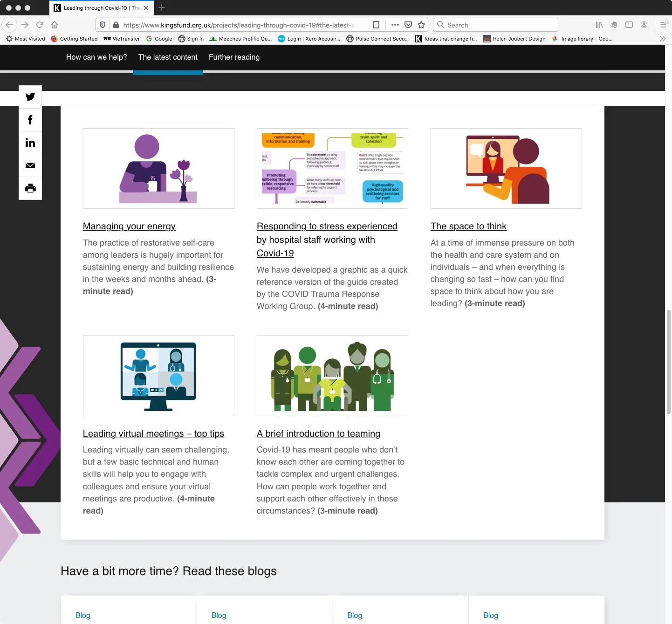
Task: View site security padlock info
Action: [x=116, y=25]
